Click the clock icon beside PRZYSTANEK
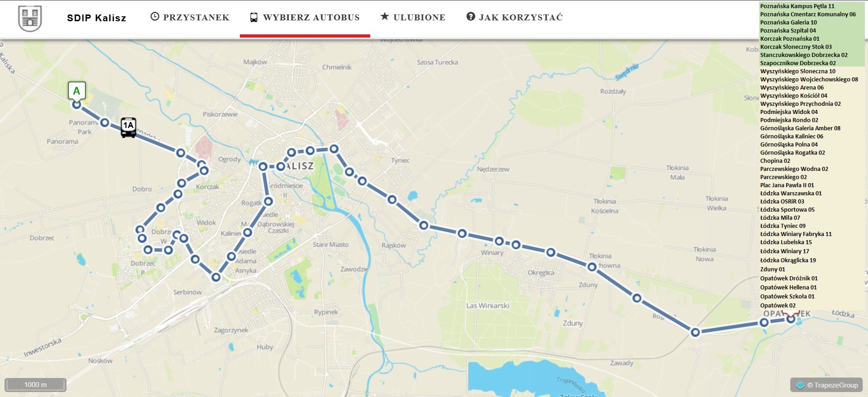 [155, 17]
